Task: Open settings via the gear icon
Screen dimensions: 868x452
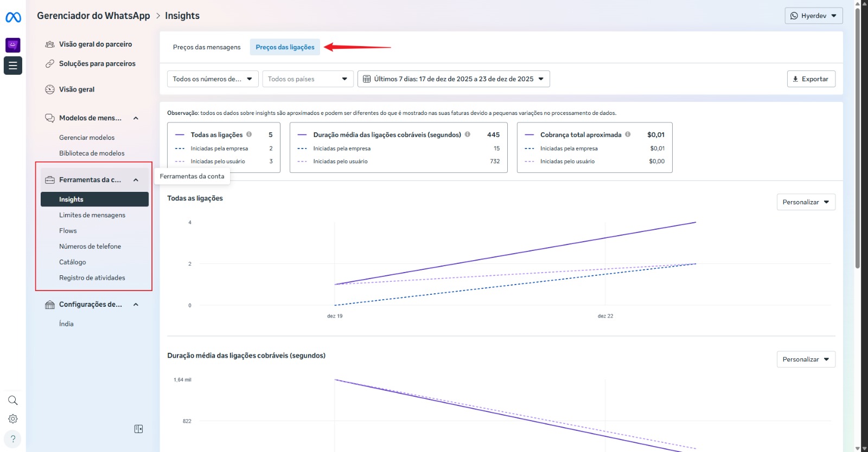Action: coord(13,419)
